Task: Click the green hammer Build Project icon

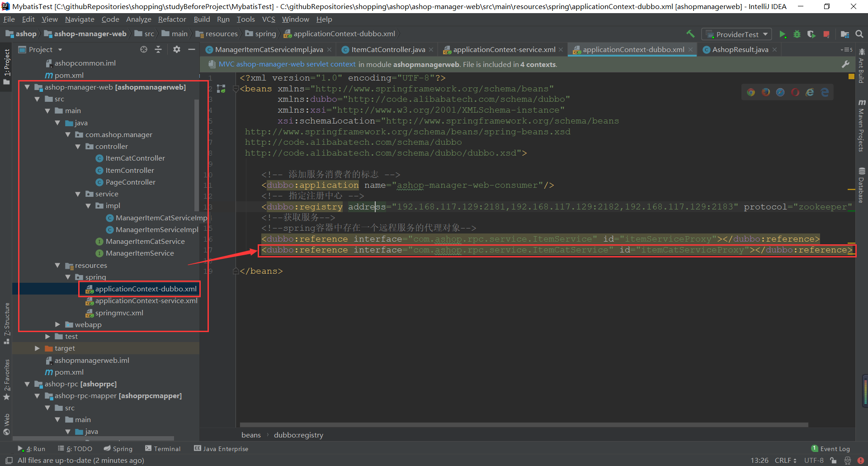Action: [x=690, y=34]
